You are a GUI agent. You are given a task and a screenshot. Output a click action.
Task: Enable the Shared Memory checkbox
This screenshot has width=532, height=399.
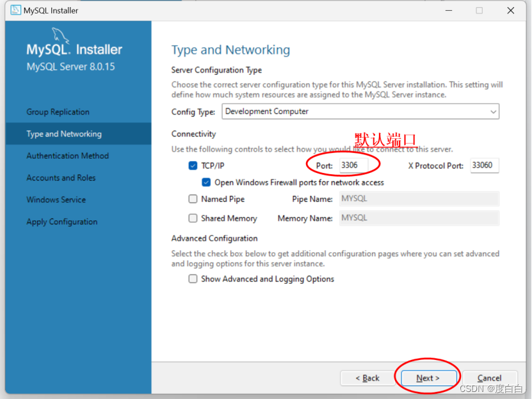pyautogui.click(x=193, y=218)
